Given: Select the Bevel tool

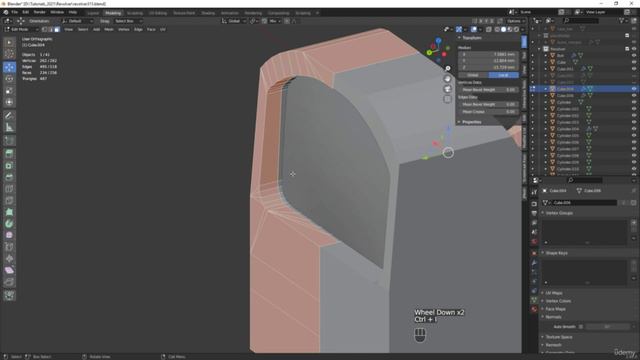Looking at the screenshot, I should pyautogui.click(x=9, y=177).
